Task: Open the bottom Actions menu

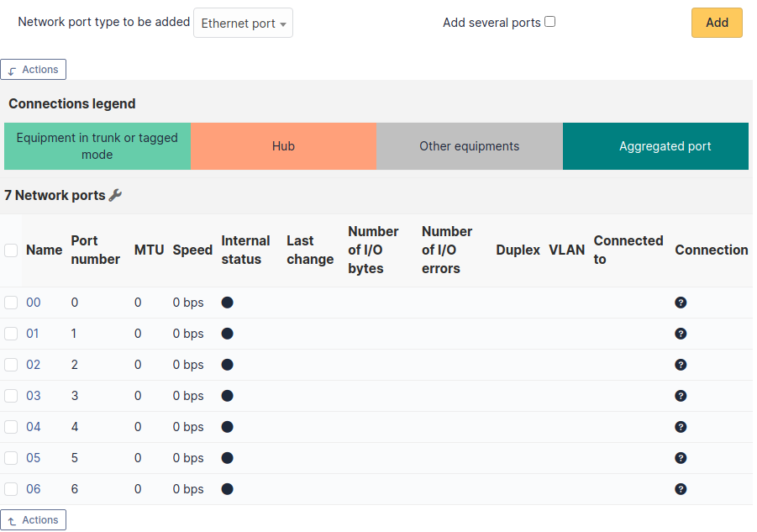Action: click(34, 520)
